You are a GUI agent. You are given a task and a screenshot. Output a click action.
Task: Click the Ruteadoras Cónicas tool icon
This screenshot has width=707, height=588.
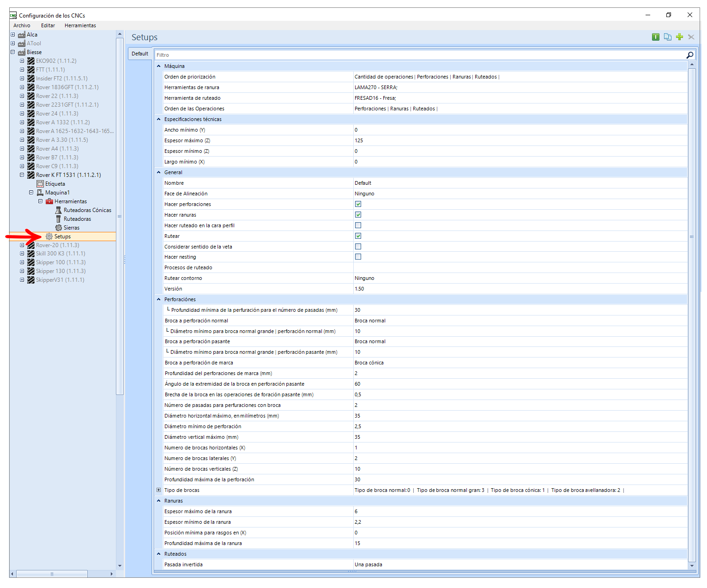(x=59, y=210)
